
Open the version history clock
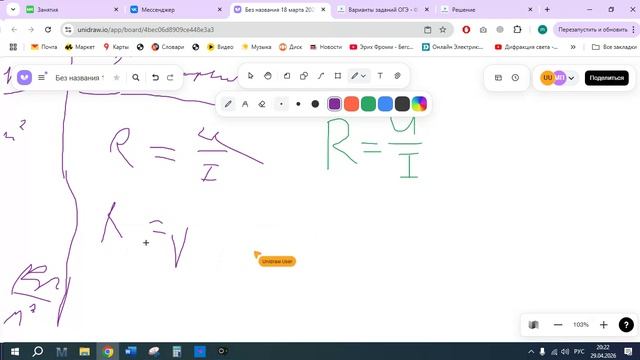point(516,78)
